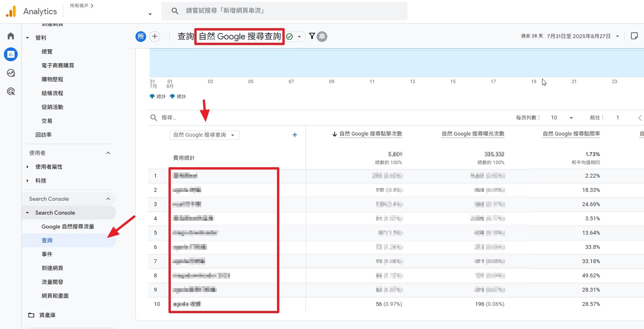Open the account selector dropdown arrow

pyautogui.click(x=150, y=14)
